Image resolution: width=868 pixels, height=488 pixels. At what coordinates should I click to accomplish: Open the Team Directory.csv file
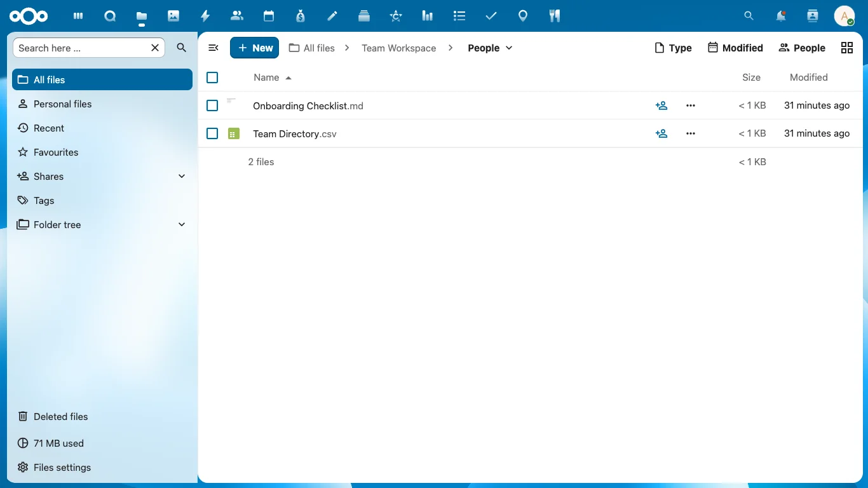pos(295,133)
